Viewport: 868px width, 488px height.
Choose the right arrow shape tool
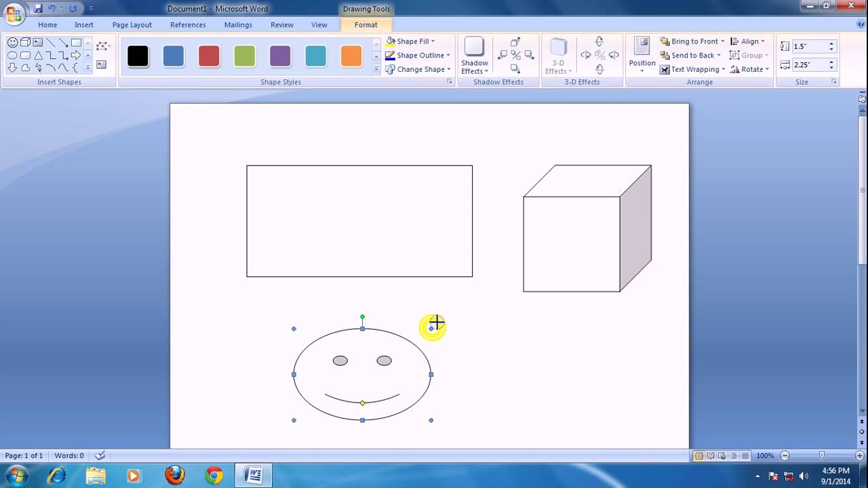[76, 56]
